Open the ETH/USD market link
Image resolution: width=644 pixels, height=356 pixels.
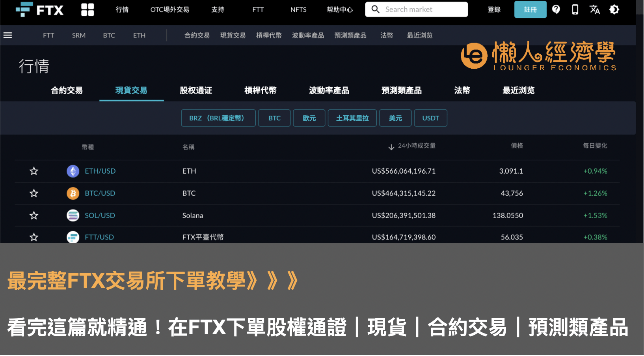click(100, 171)
